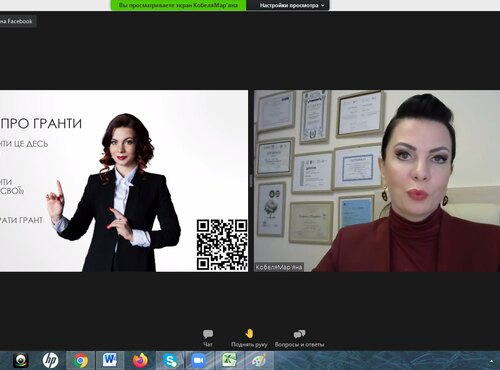Click the green screen sharing notification bar
This screenshot has height=370, width=500.
pyautogui.click(x=179, y=5)
